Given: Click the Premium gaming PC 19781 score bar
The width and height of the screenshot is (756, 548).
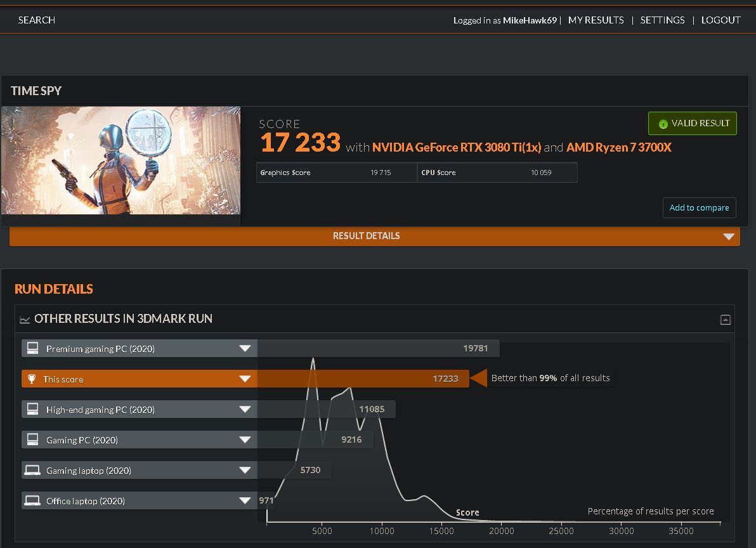Looking at the screenshot, I should pyautogui.click(x=379, y=348).
